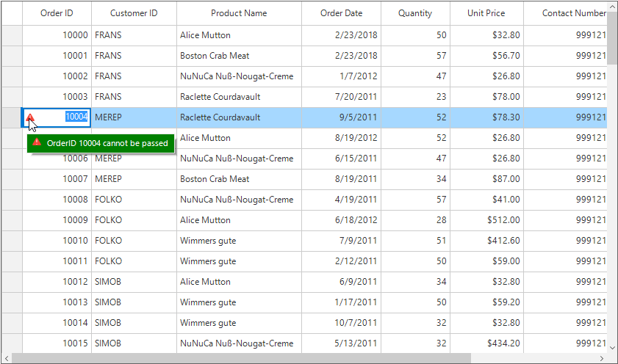Viewport: 618px width, 364px height.
Task: Select Order ID cell 10003
Action: tap(57, 97)
